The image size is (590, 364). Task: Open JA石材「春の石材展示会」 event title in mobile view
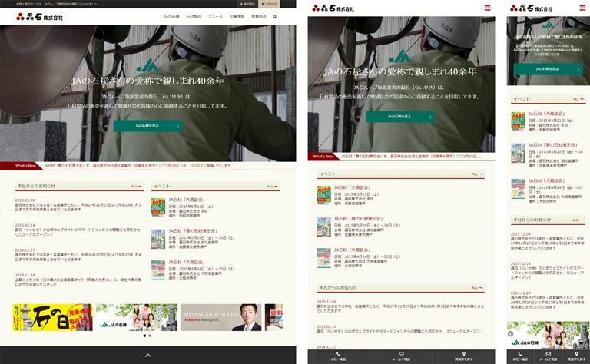pos(553,145)
